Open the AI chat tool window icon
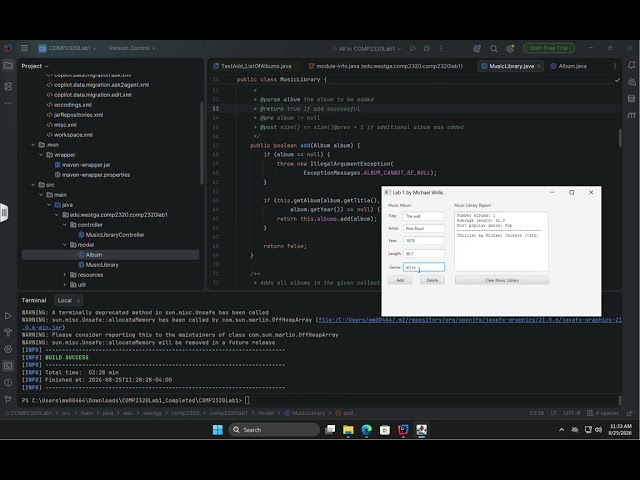640x480 pixels. tap(631, 82)
